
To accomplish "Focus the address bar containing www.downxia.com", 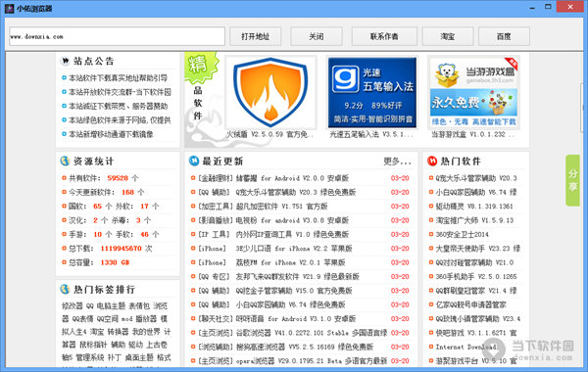I will click(x=117, y=36).
